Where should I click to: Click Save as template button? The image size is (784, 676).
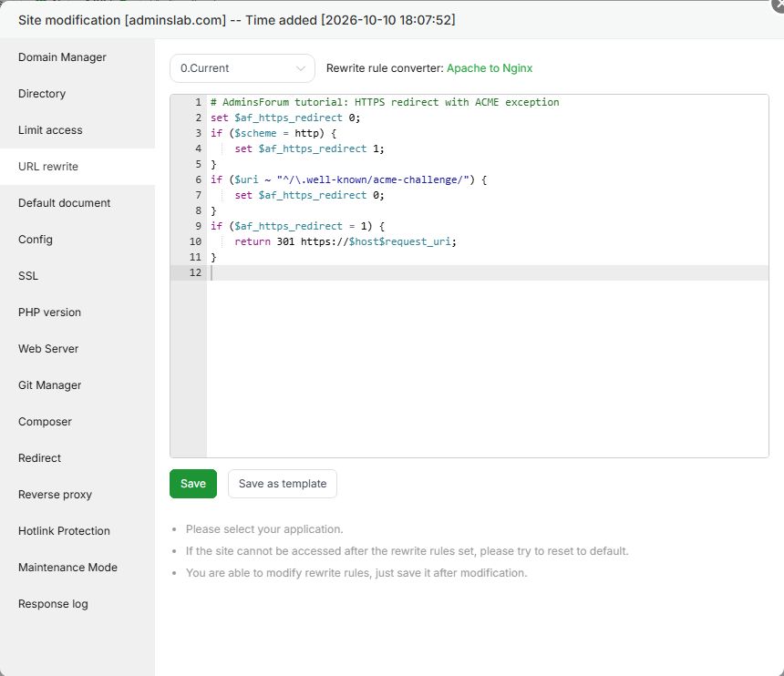283,484
